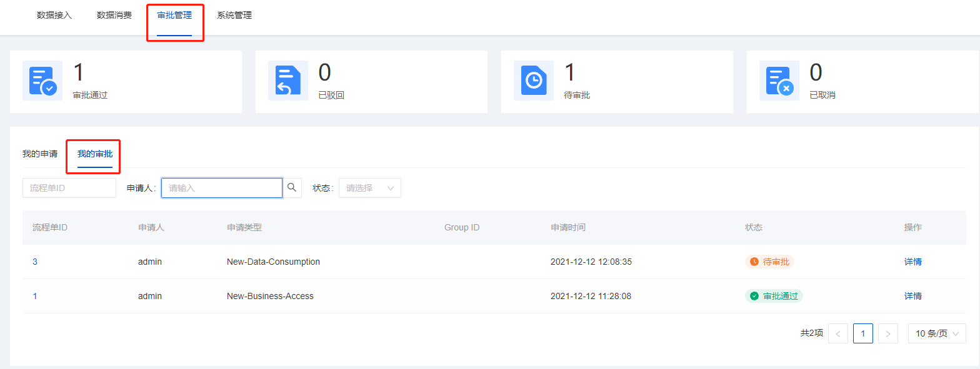Viewport: 980px width, 369px height.
Task: Click the 已驳回 document-return icon
Action: [x=288, y=81]
